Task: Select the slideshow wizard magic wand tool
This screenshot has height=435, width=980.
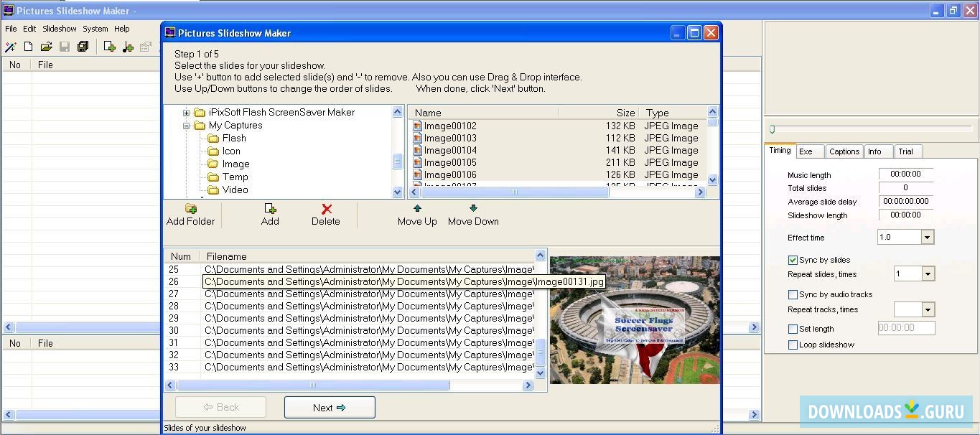Action: 11,46
